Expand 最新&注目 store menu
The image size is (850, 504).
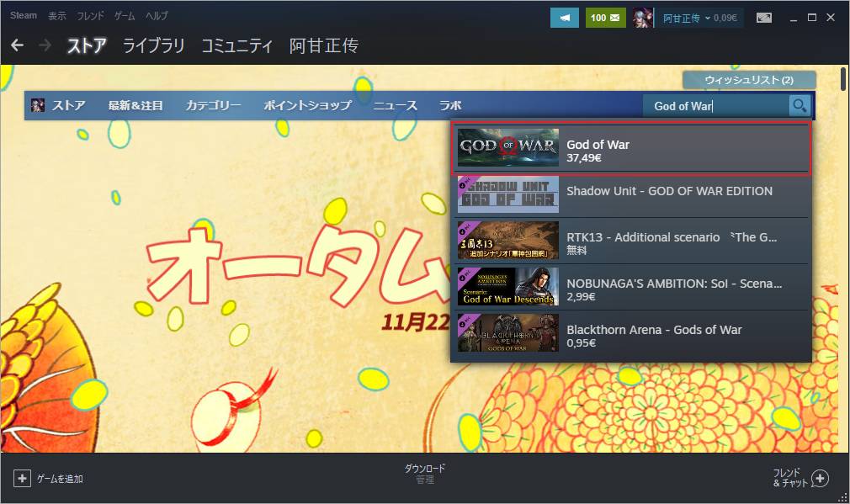point(135,105)
